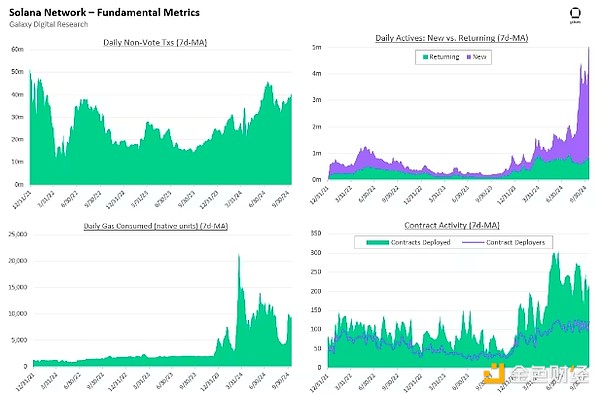This screenshot has height=395, width=600.
Task: Select the Daily Non-Vote Txs chart title
Action: coord(155,42)
